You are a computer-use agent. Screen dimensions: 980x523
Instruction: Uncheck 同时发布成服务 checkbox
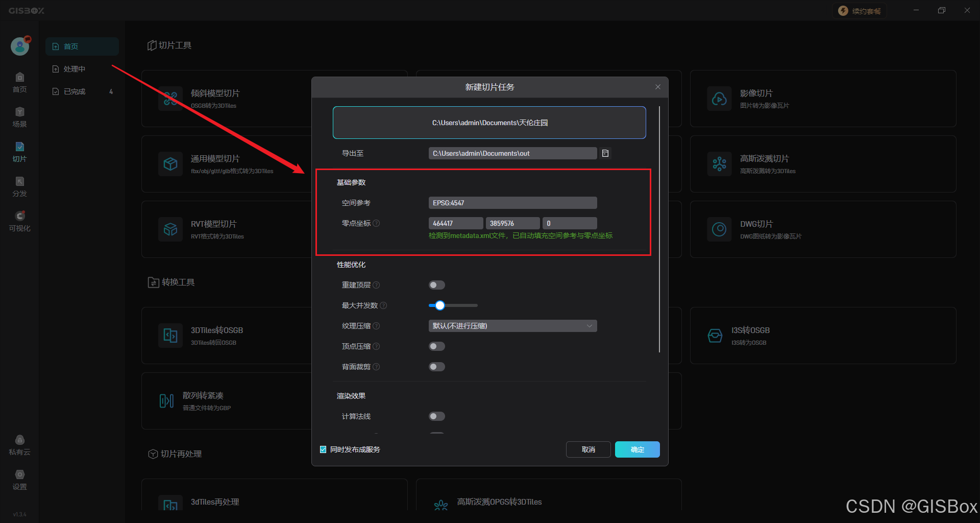(x=323, y=449)
